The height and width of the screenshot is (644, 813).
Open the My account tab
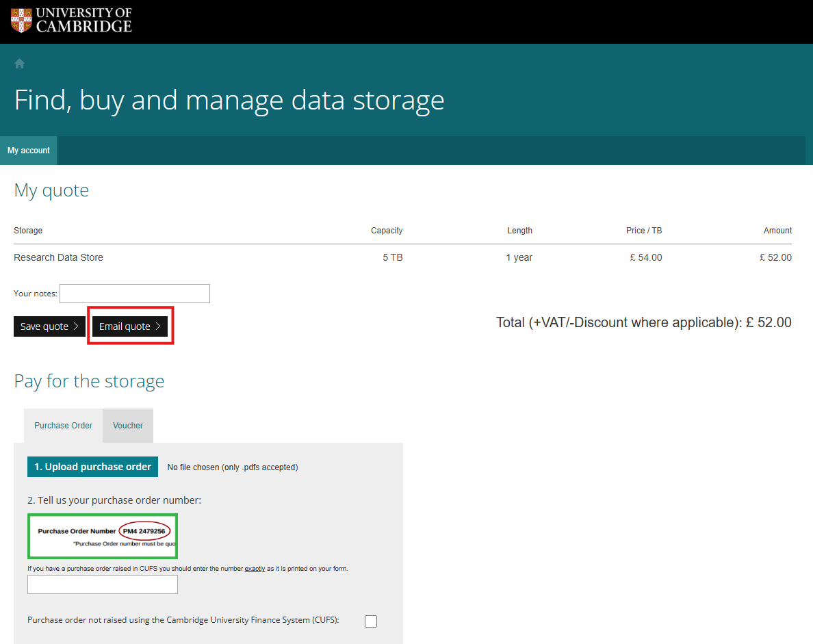coord(29,151)
